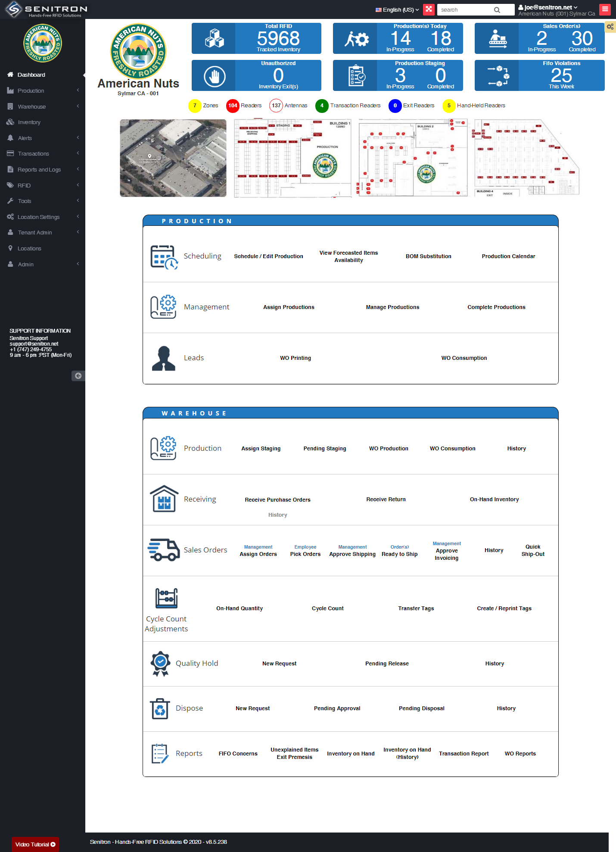Open the joe@senitron.net user dropdown
616x852 pixels.
(x=548, y=7)
